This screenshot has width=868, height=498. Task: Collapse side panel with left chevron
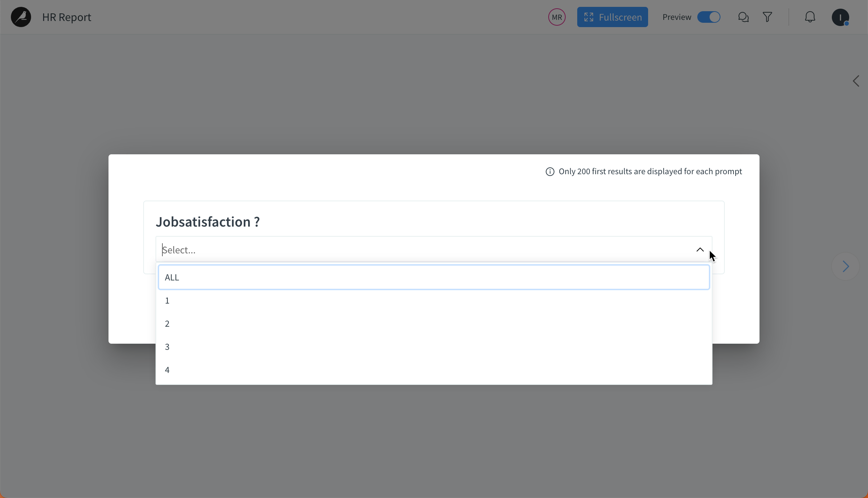click(856, 81)
